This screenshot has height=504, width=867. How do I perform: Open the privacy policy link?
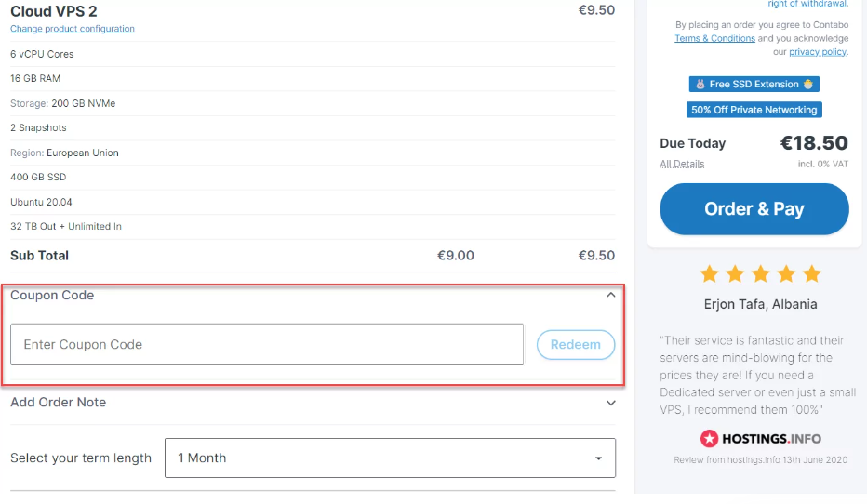818,51
